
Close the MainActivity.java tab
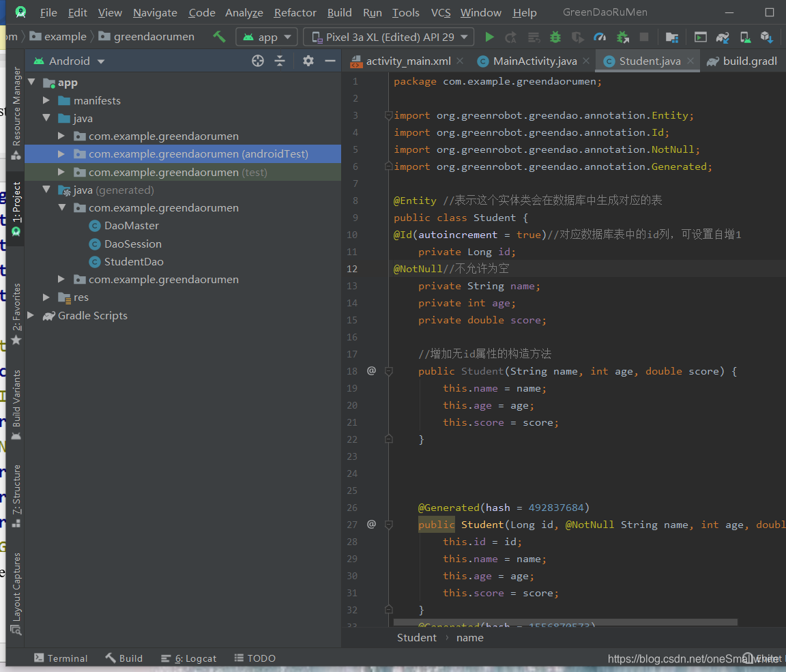coord(586,61)
